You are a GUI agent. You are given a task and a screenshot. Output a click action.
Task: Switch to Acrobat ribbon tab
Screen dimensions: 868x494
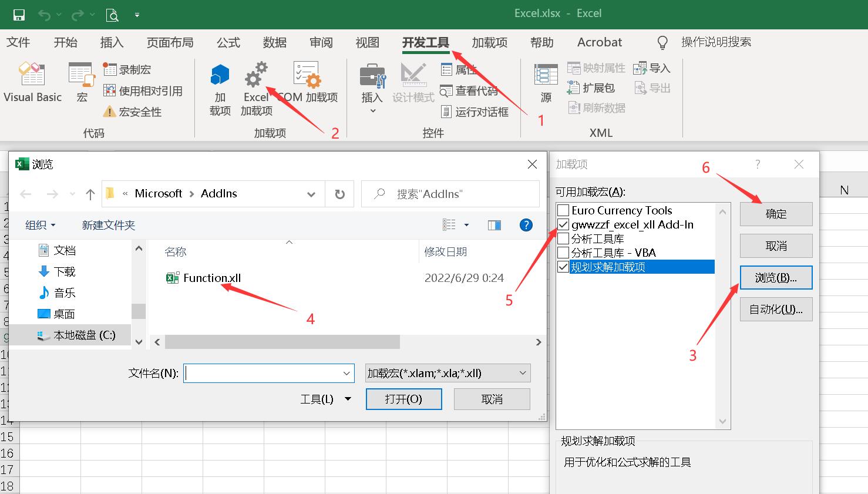coord(600,42)
